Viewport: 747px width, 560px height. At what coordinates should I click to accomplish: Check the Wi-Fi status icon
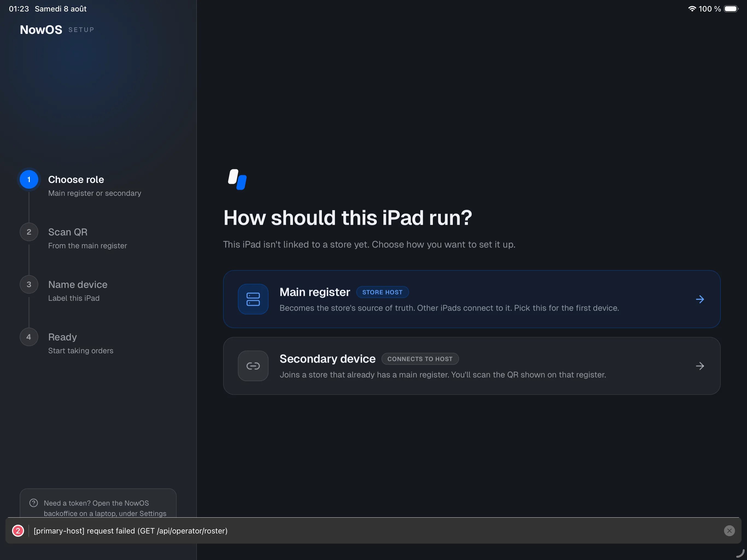[x=692, y=9]
